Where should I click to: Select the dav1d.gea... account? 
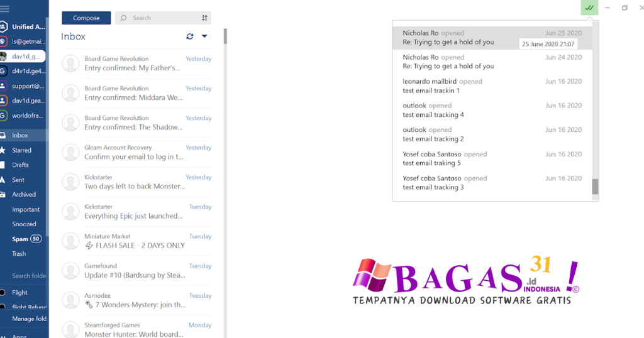click(23, 101)
